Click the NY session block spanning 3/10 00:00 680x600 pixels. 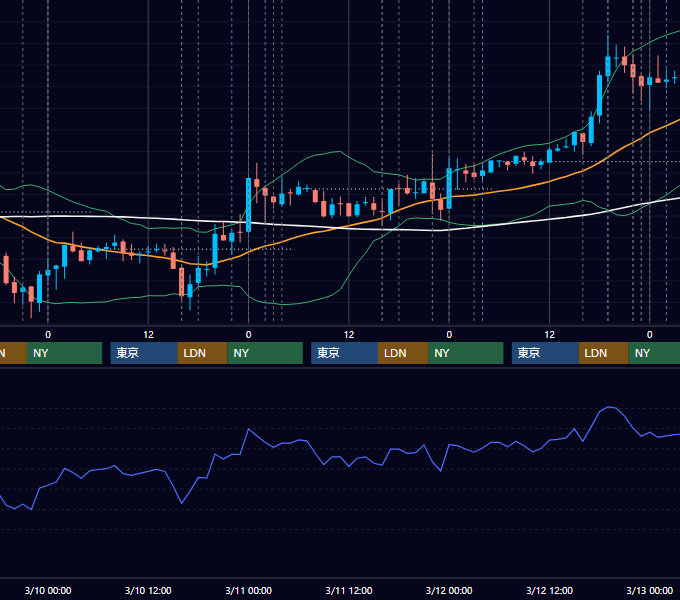[64, 353]
